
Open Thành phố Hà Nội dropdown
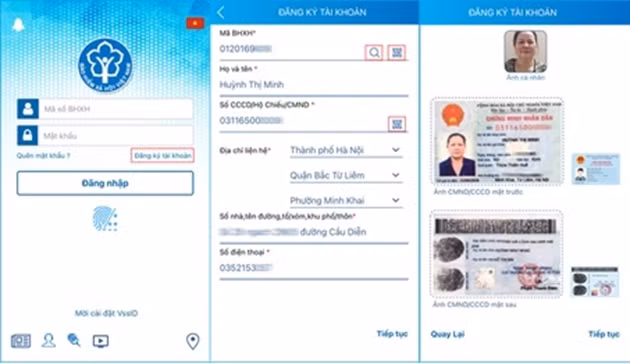(x=346, y=150)
